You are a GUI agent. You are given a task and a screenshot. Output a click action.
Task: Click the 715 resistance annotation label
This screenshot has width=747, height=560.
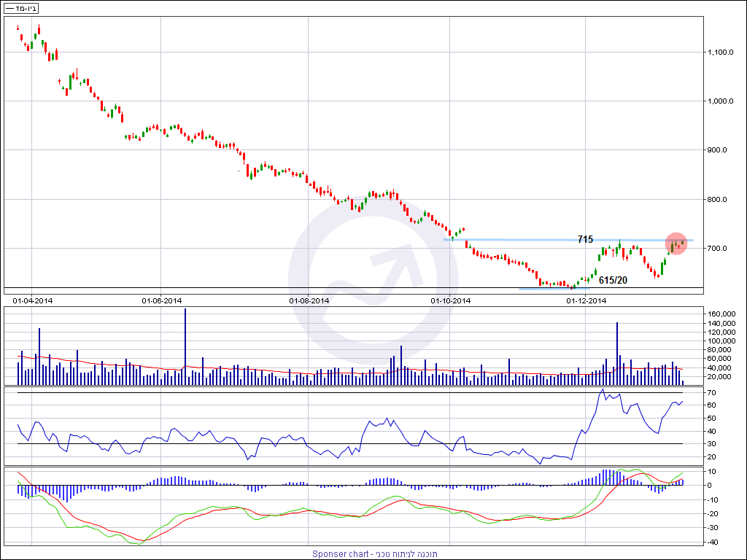point(585,239)
